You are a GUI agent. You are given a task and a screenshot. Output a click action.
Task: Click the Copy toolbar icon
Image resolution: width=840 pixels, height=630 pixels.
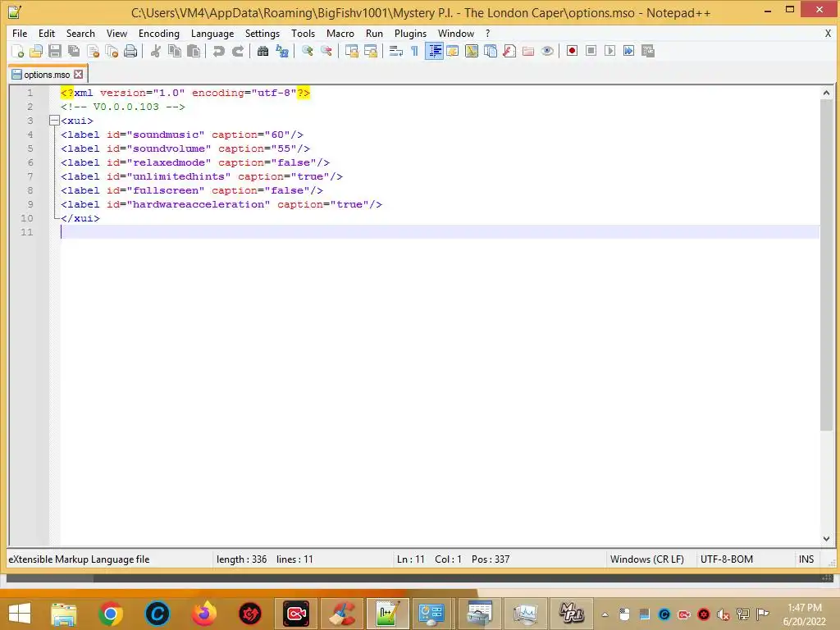tap(175, 51)
